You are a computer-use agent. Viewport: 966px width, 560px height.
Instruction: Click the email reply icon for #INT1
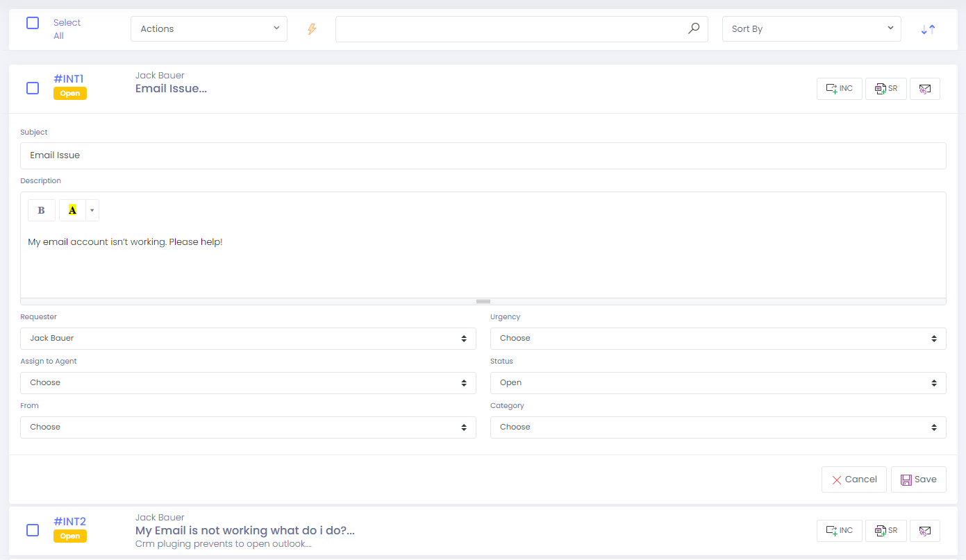coord(924,89)
